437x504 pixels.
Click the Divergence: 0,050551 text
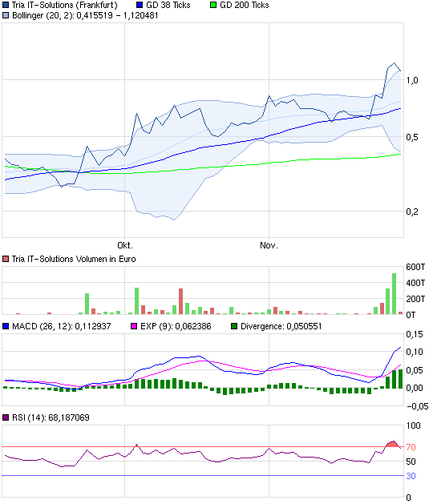click(x=281, y=327)
